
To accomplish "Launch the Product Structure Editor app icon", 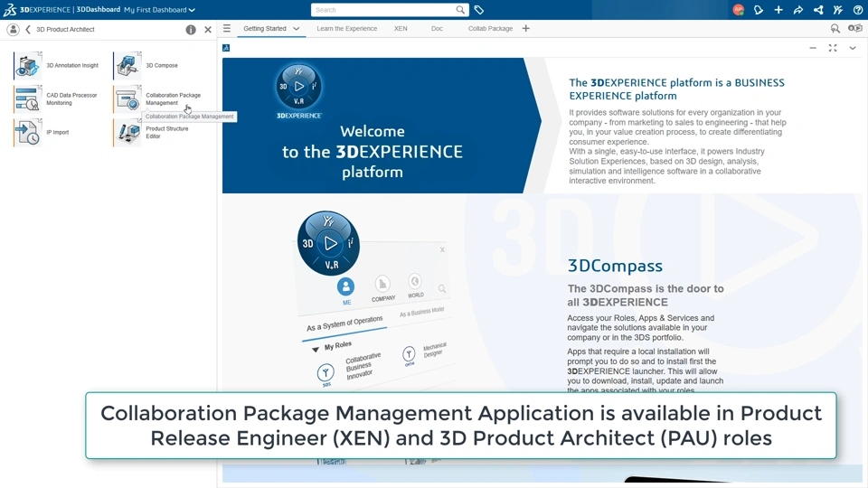I will click(x=127, y=132).
